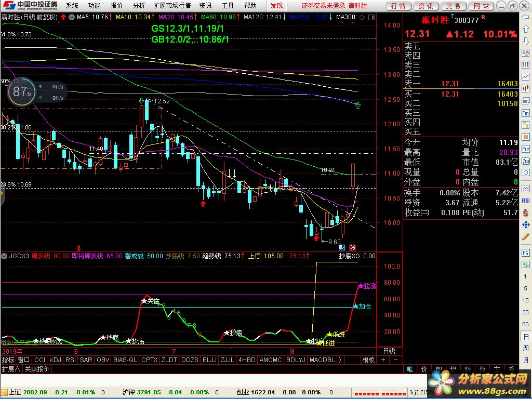Select monthly 月 period

pos(525,361)
